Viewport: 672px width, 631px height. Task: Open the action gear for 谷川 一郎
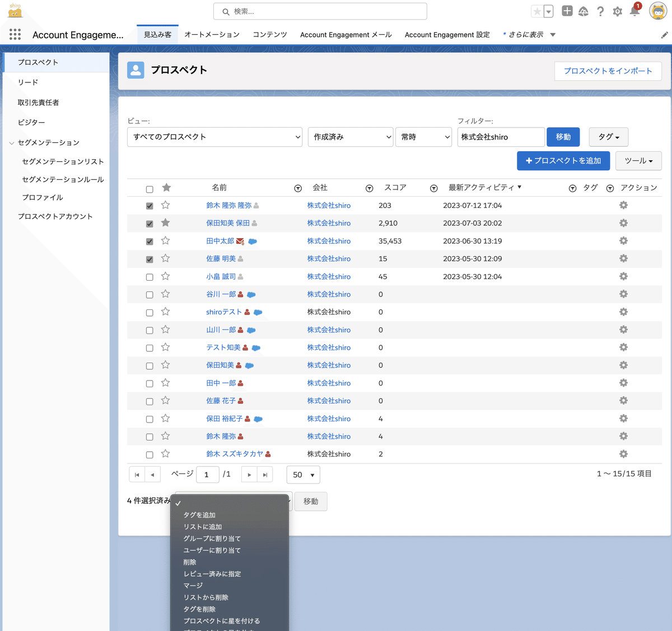point(623,294)
